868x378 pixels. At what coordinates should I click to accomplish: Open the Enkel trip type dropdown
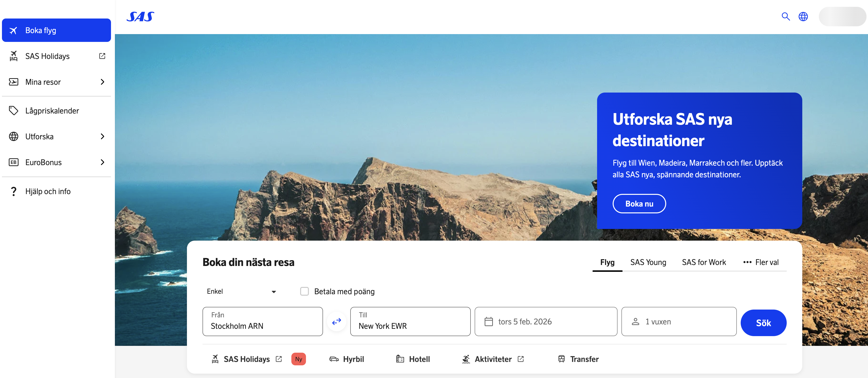(x=241, y=291)
